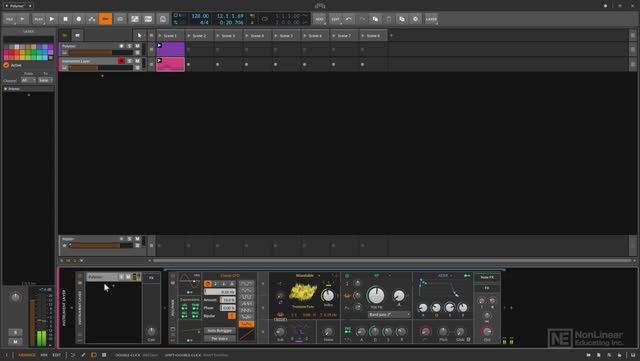
Task: Launch the pink Instrument Layer clip
Action: [160, 60]
